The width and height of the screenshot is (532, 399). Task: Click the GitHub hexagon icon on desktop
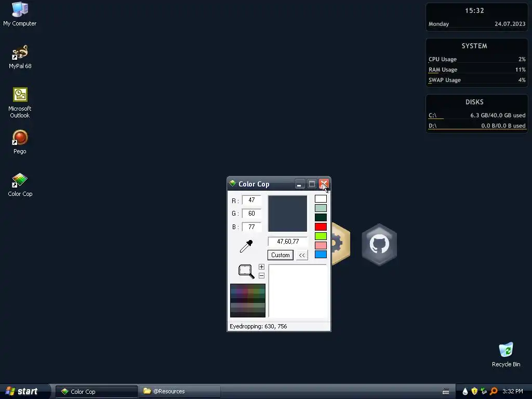379,245
